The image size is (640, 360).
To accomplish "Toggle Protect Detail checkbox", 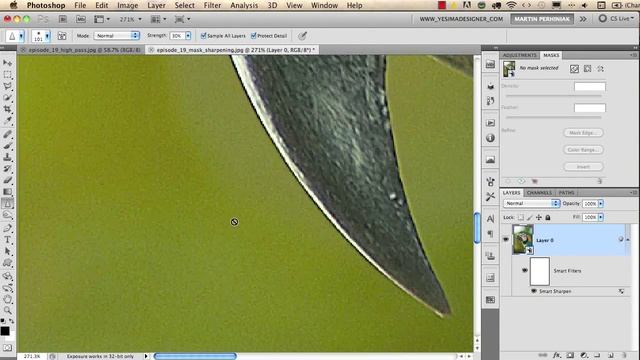I will (x=253, y=36).
